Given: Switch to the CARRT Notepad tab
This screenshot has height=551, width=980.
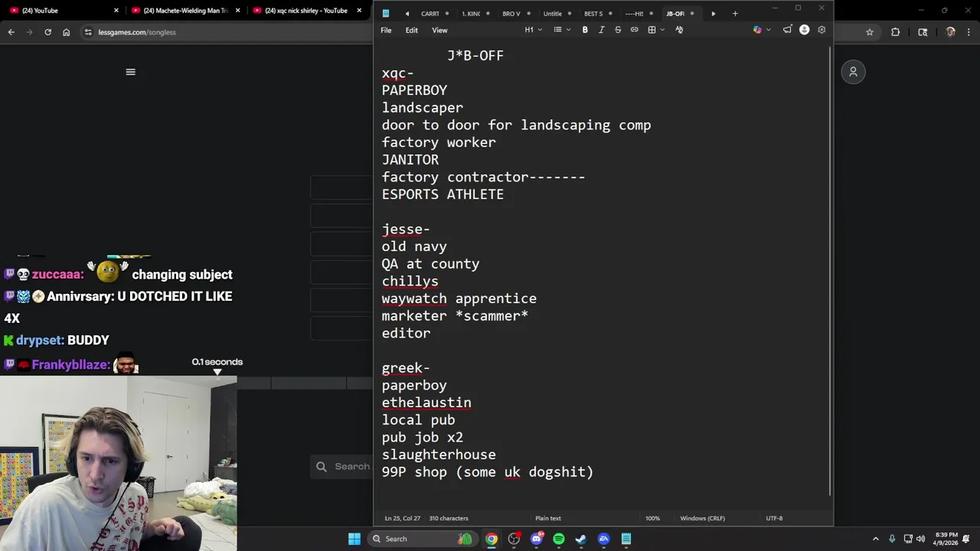Looking at the screenshot, I should pos(430,14).
